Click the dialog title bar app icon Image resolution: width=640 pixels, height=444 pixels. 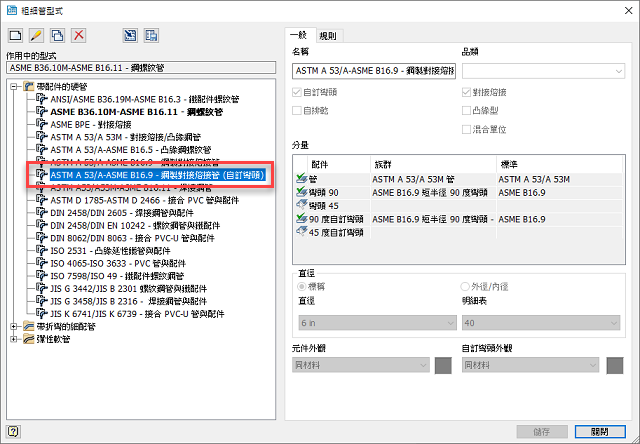coord(12,11)
